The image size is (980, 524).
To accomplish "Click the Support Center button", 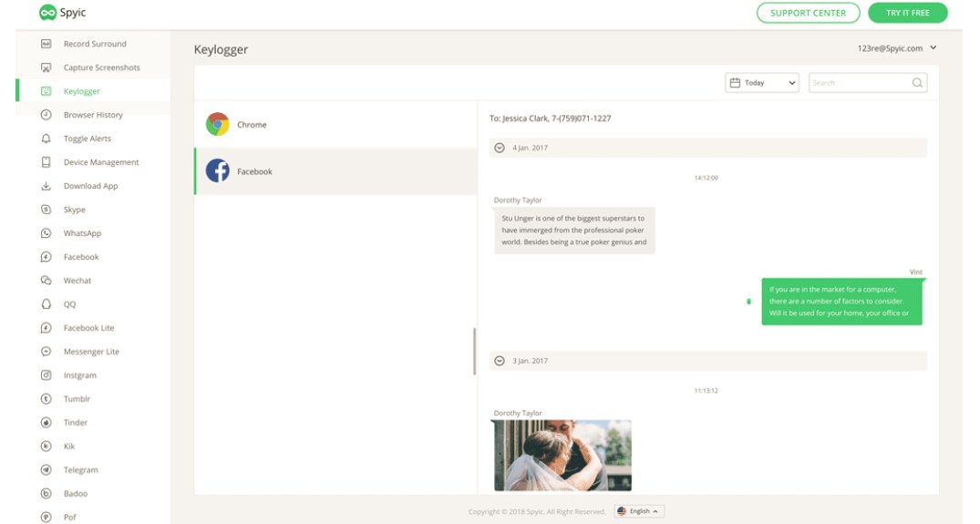I will point(808,13).
